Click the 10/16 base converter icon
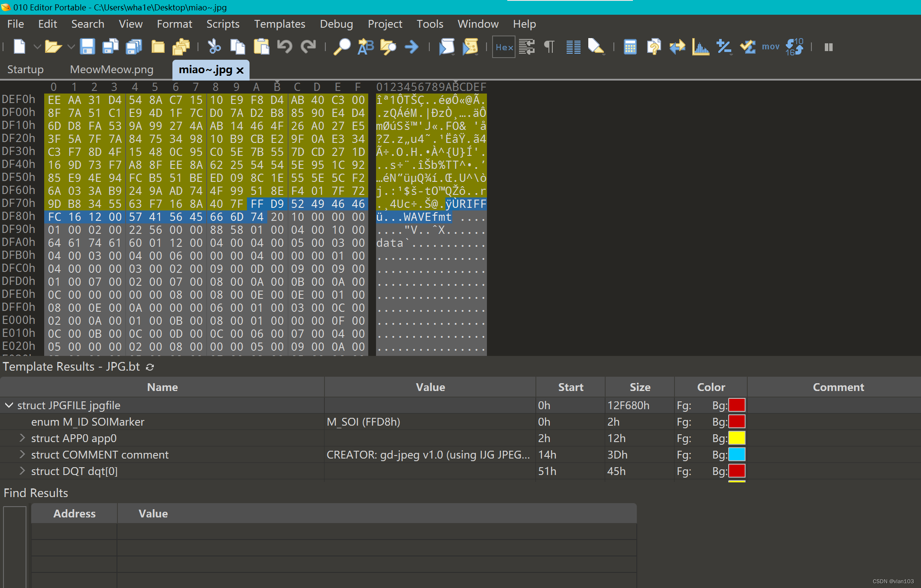 [795, 47]
